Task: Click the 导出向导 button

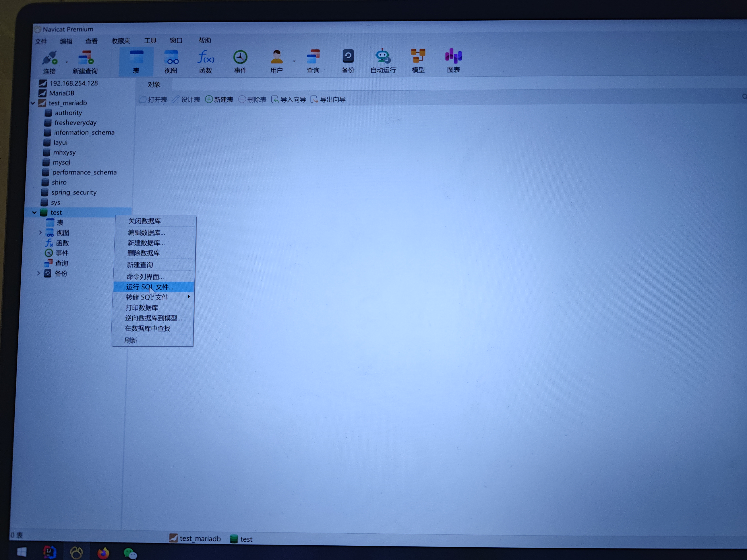Action: [328, 100]
